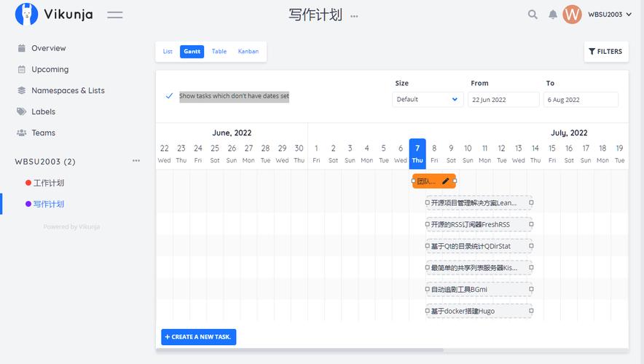Viewport: 644px width, 364px height.
Task: Click the horizontal Gantt scrollbar
Action: [300, 350]
